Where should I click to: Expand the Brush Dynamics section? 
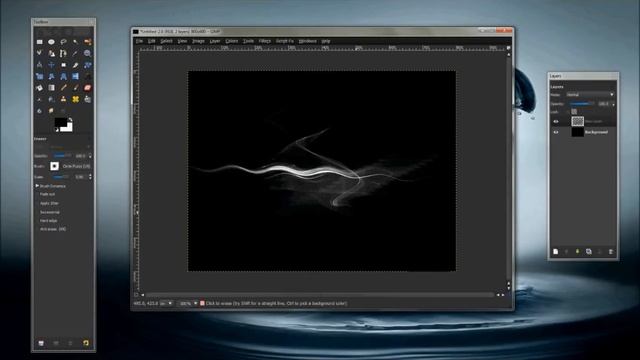coord(37,186)
